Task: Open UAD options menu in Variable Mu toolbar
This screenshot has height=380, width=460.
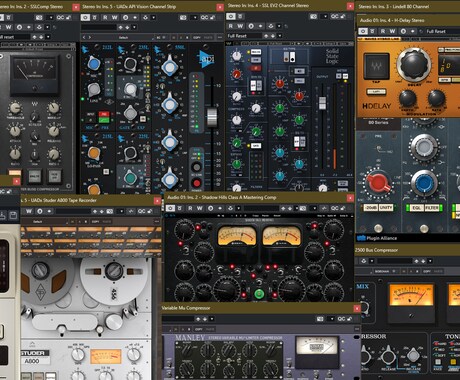Action: [357, 329]
